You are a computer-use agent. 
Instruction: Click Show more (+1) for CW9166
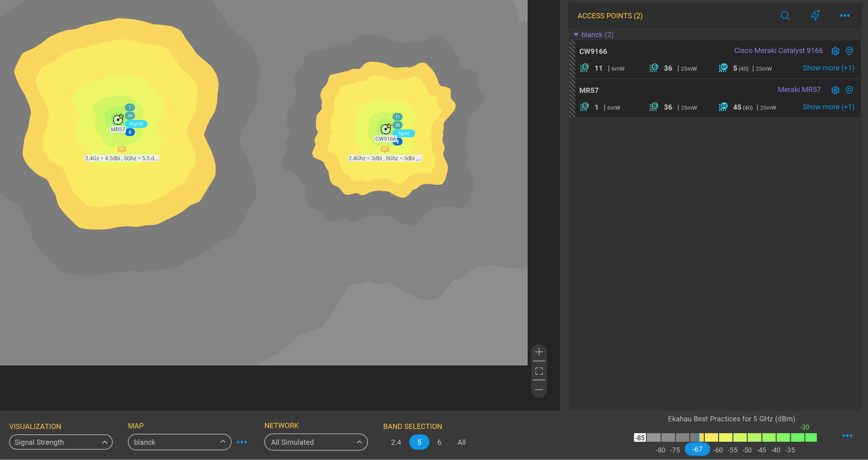point(828,68)
